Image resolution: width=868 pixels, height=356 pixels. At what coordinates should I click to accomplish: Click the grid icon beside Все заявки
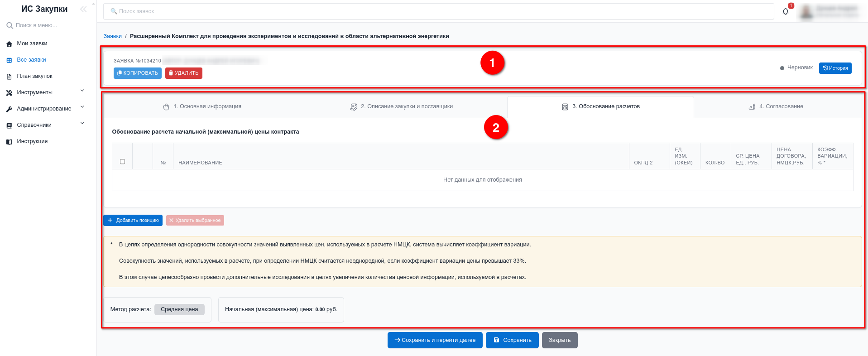[9, 60]
